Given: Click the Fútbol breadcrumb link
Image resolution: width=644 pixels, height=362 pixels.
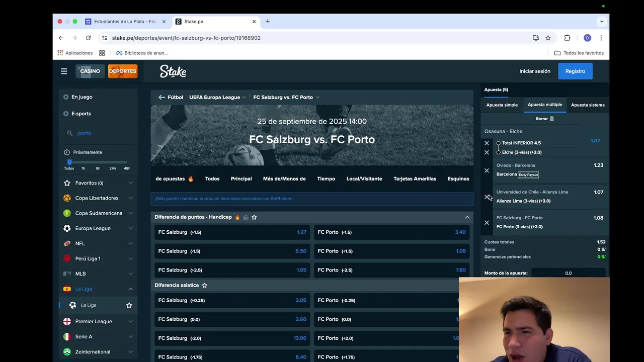Looking at the screenshot, I should (x=176, y=98).
